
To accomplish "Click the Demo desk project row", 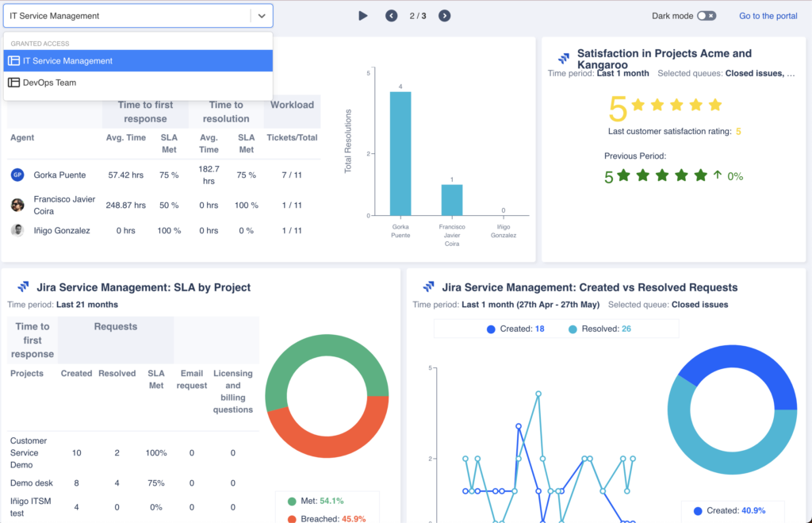I will point(133,483).
